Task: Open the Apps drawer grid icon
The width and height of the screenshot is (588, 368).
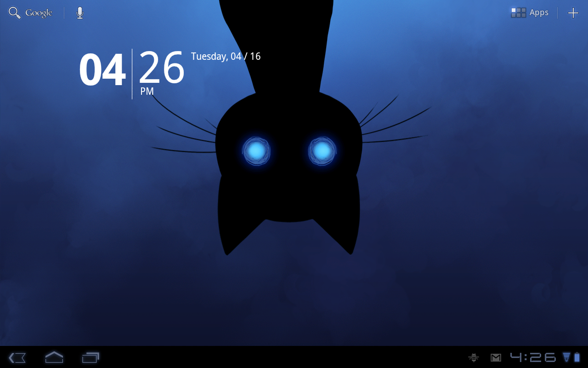Action: 519,13
